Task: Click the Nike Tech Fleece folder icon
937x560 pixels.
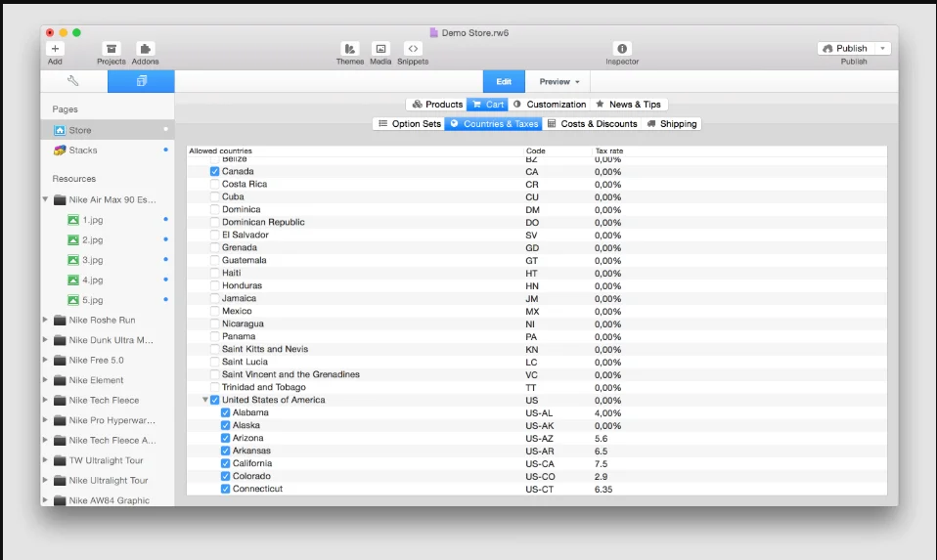Action: pyautogui.click(x=60, y=400)
